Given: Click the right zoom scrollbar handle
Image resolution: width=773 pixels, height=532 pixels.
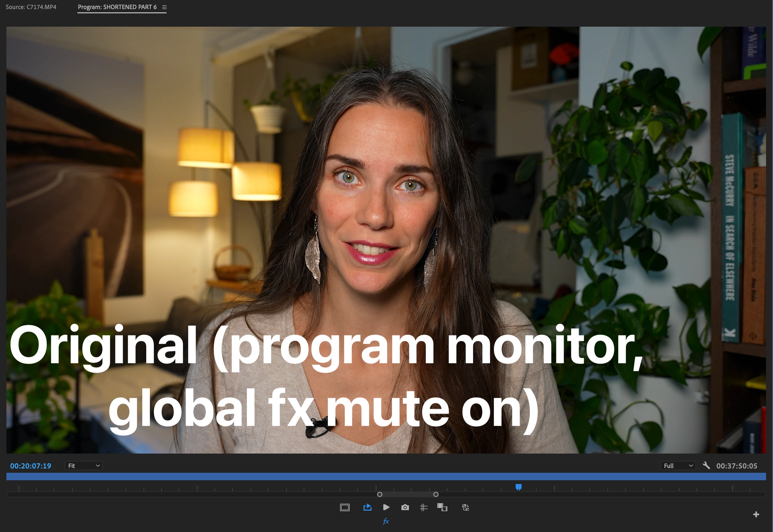Looking at the screenshot, I should click(436, 494).
